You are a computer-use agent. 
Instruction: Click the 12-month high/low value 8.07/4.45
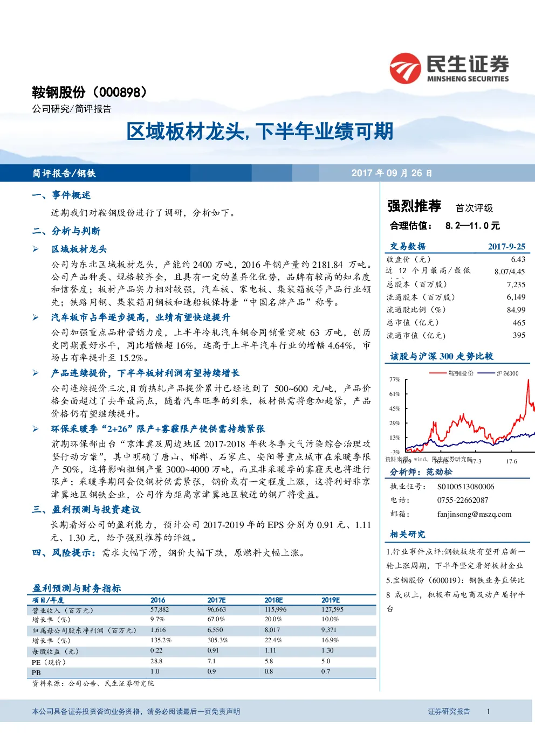point(510,272)
